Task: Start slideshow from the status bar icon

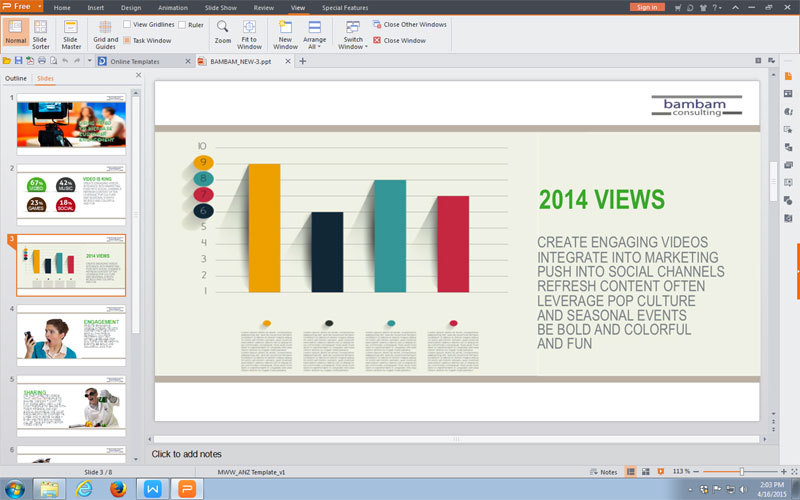Action: pyautogui.click(x=660, y=471)
